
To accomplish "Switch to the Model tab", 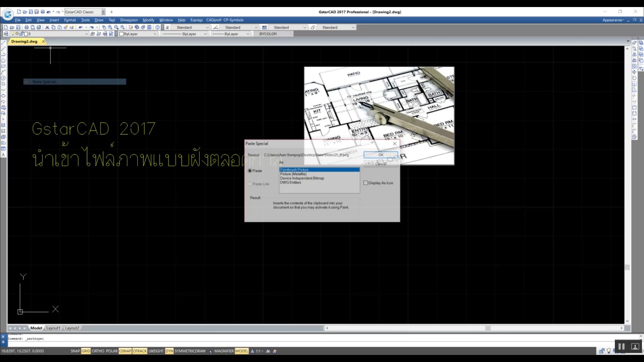I will (36, 328).
